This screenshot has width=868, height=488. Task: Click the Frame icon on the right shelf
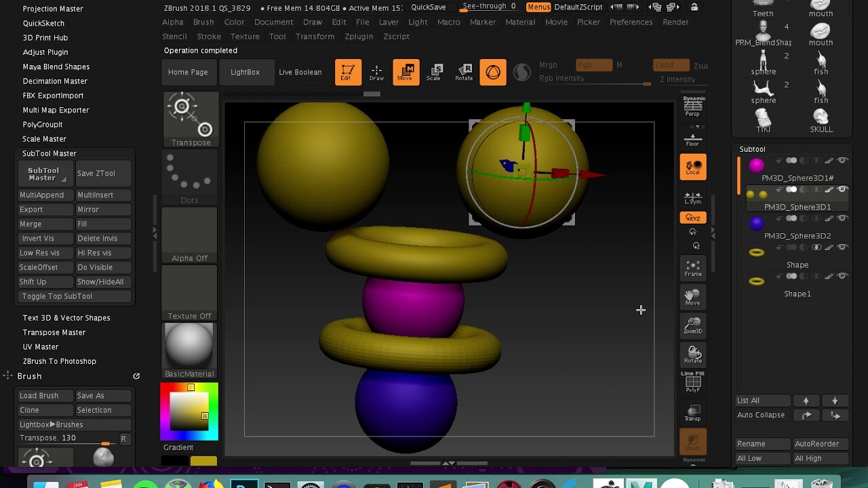(692, 267)
